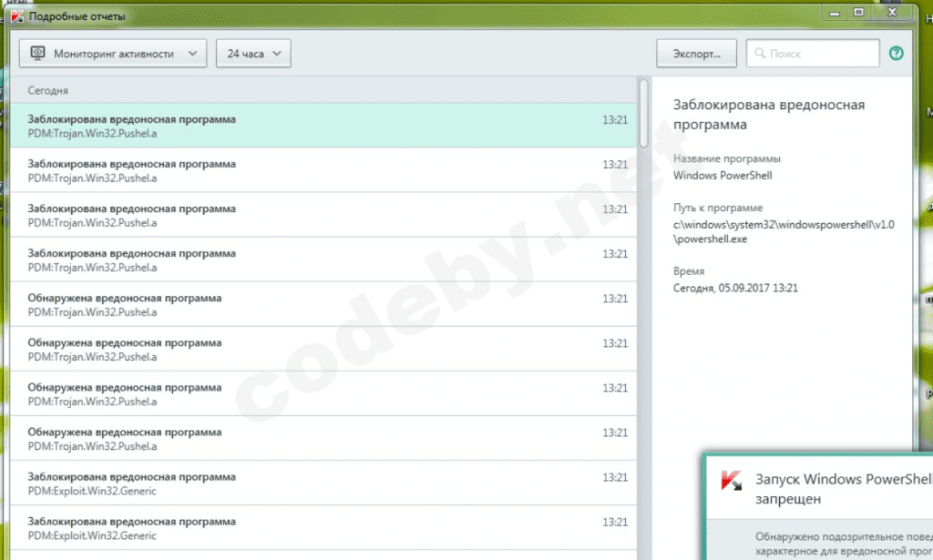Select first Обнаружена вредоносная программа entry
The image size is (933, 560).
pyautogui.click(x=323, y=304)
